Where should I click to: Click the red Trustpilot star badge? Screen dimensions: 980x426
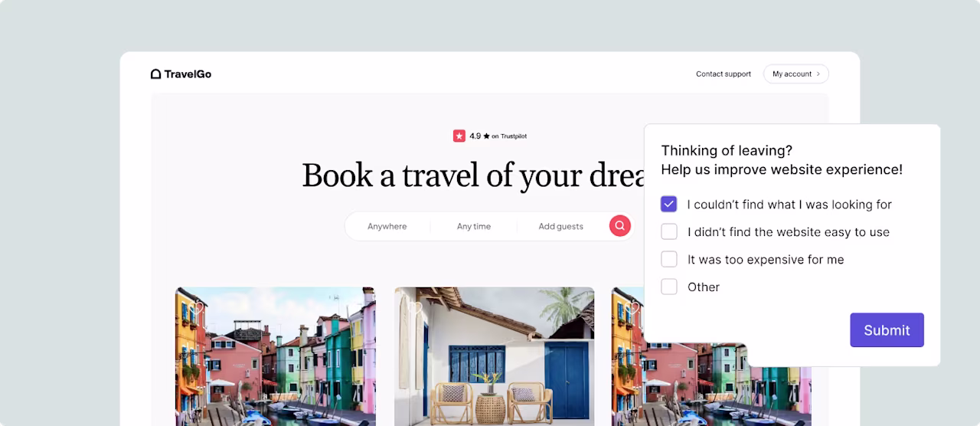coord(459,136)
